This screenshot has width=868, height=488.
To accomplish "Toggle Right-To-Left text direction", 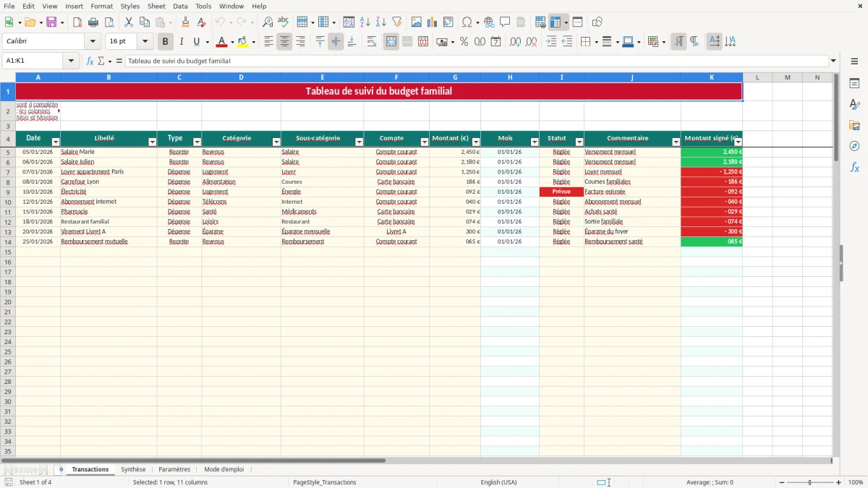I will tap(694, 42).
